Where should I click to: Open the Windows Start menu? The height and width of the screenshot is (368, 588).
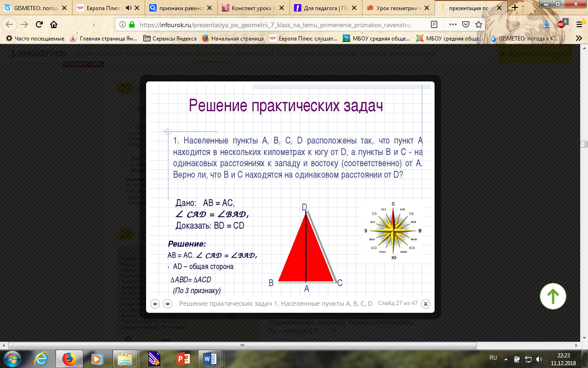pos(11,359)
